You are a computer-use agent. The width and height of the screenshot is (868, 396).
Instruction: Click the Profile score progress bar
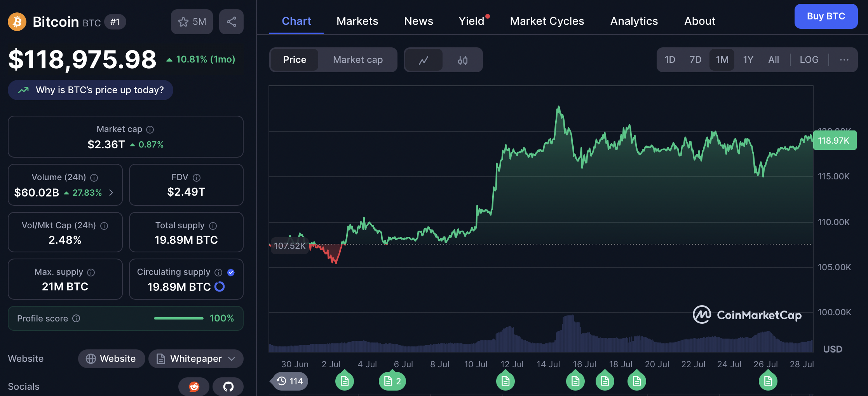point(179,318)
